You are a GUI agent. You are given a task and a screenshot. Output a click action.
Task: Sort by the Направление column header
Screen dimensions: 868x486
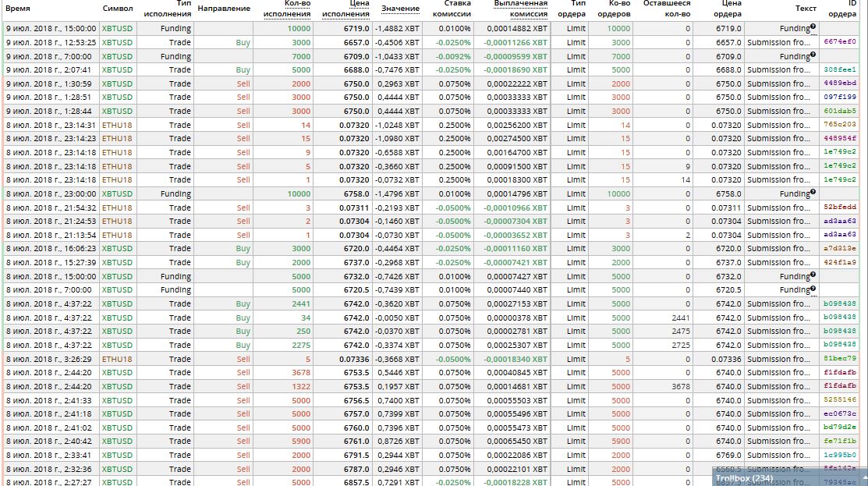click(x=224, y=9)
